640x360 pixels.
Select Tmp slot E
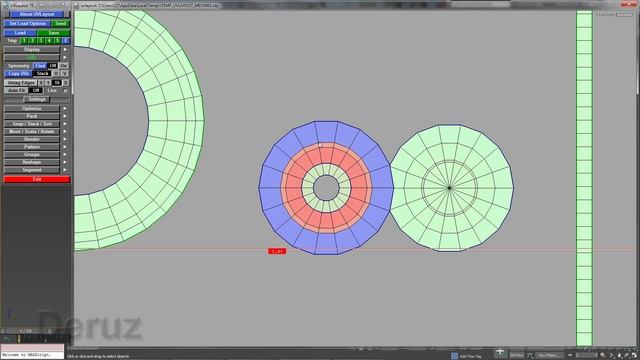pos(65,41)
